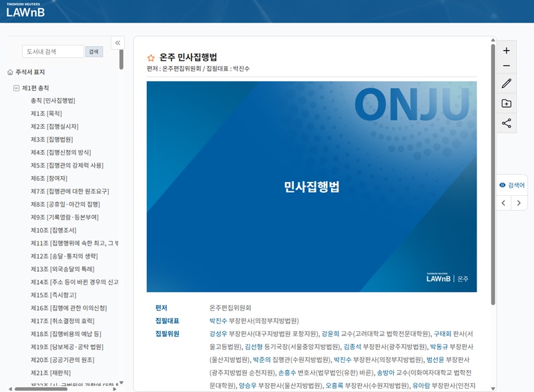Image resolution: width=534 pixels, height=392 pixels.
Task: Open author link 유아람
Action: coord(421,385)
